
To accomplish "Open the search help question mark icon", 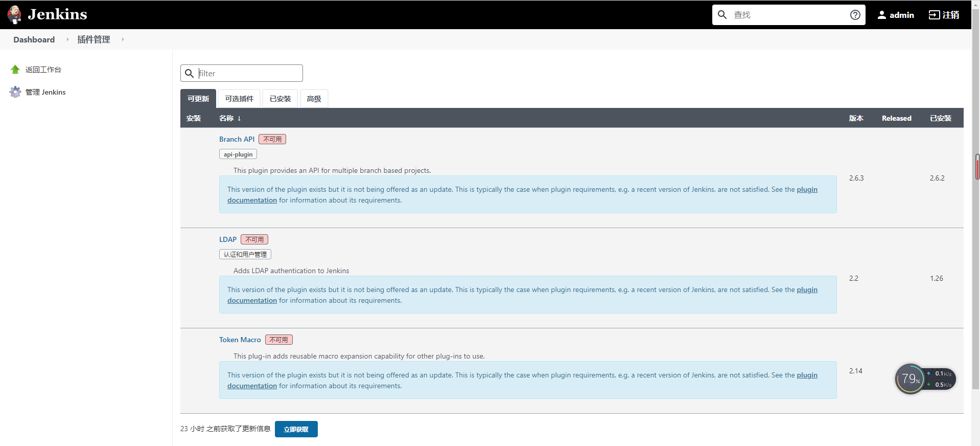I will pos(855,15).
